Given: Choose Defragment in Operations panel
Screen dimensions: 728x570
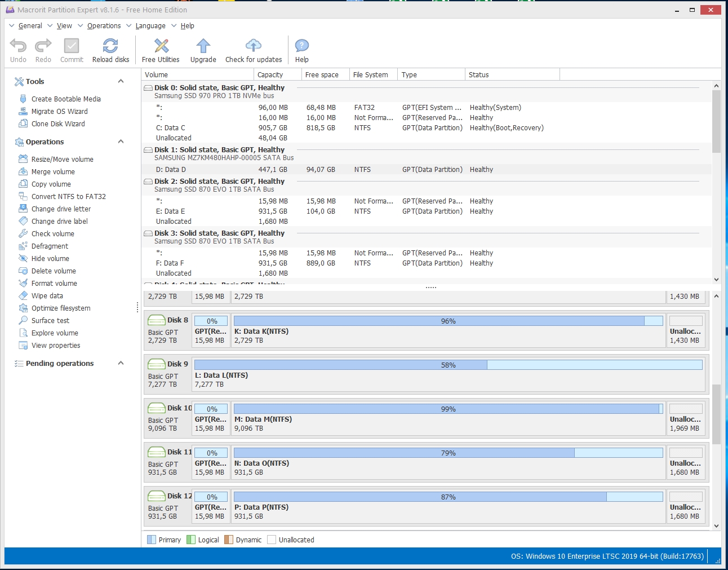Looking at the screenshot, I should pyautogui.click(x=50, y=246).
